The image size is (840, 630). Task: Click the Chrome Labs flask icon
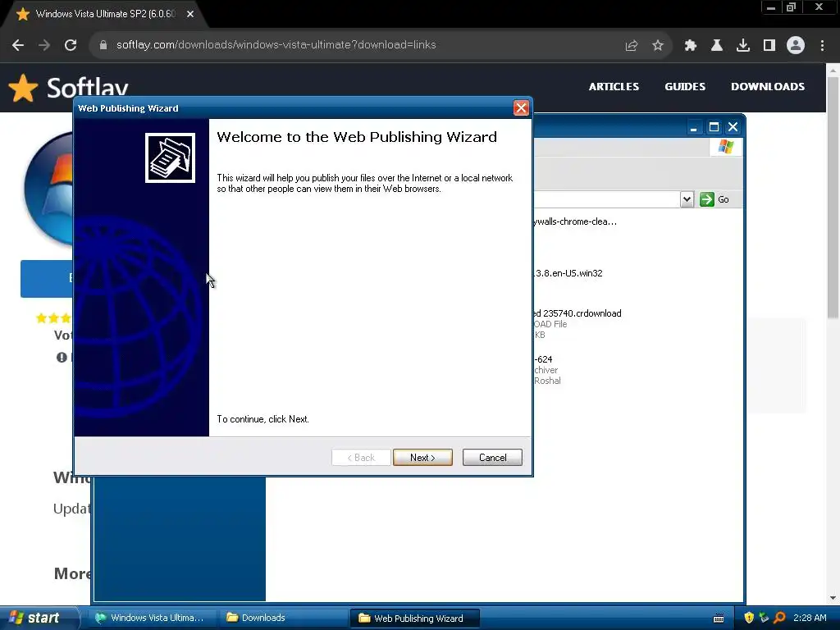tap(717, 46)
